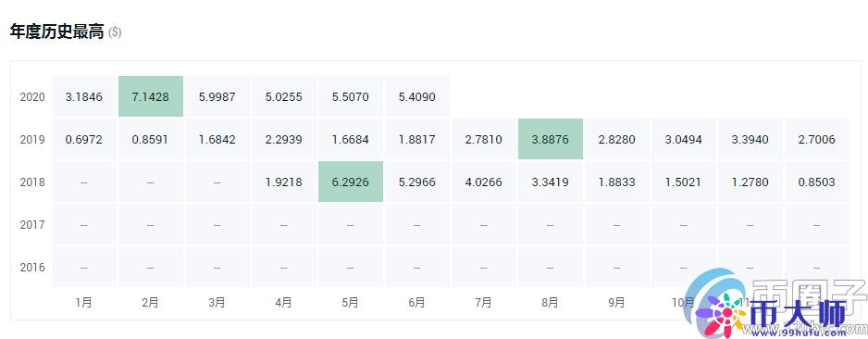868x339 pixels.
Task: Select the 0.8503 cell in December 2018
Action: click(816, 182)
